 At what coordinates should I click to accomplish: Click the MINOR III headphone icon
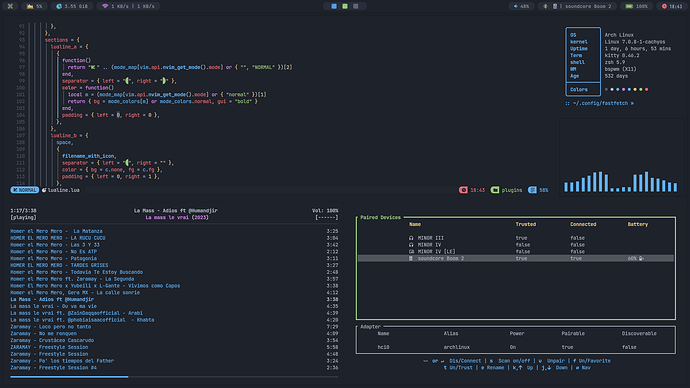pos(411,238)
